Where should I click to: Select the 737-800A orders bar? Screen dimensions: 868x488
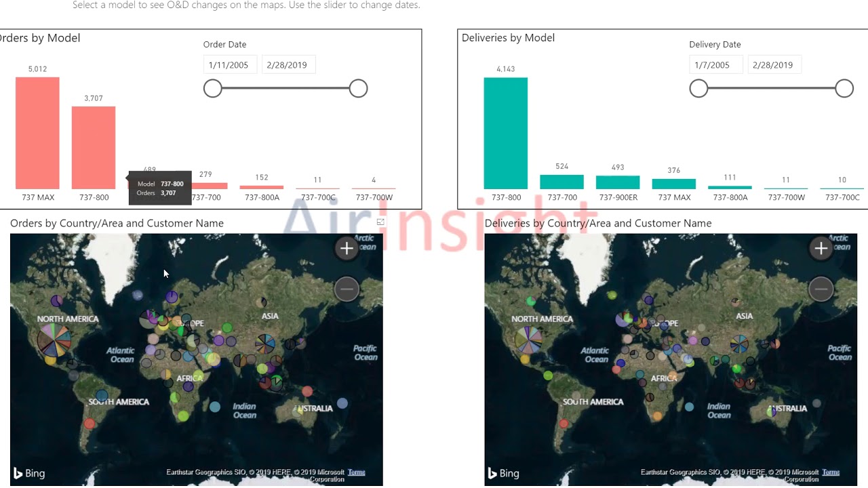coord(262,187)
